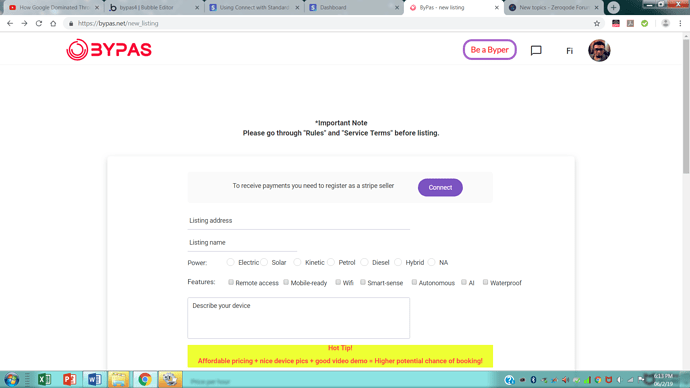Open File Explorer from the taskbar
Image resolution: width=690 pixels, height=388 pixels.
point(119,379)
